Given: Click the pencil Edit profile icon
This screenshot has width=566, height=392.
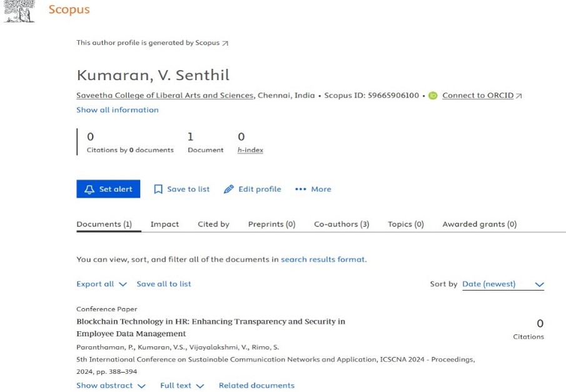Looking at the screenshot, I should click(228, 189).
